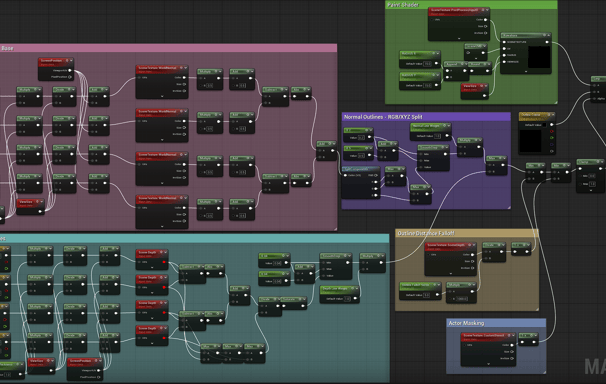Click the green channel output pin of Outline Color

tap(552, 138)
